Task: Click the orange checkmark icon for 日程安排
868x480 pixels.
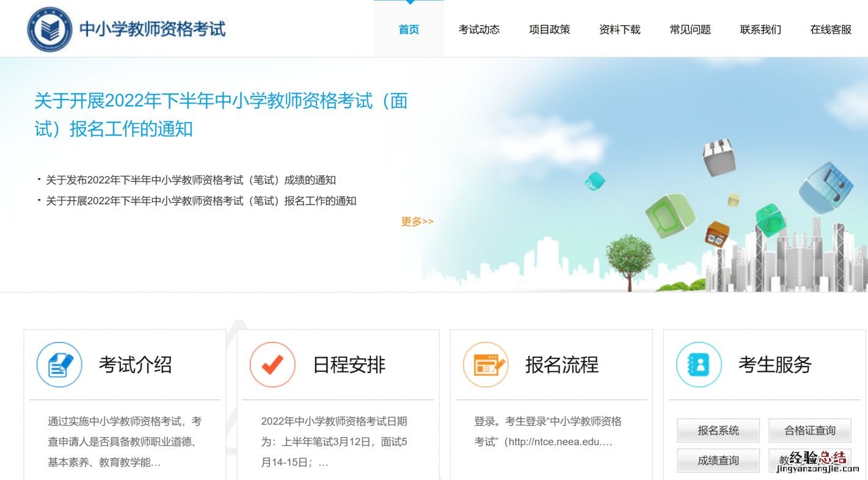Action: (272, 365)
